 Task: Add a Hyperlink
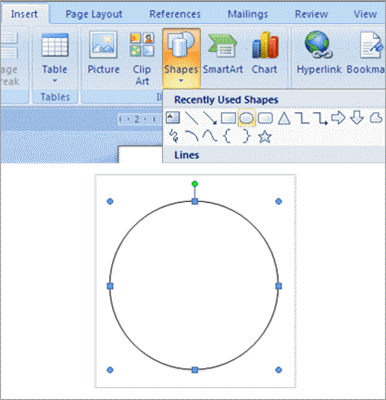(319, 53)
